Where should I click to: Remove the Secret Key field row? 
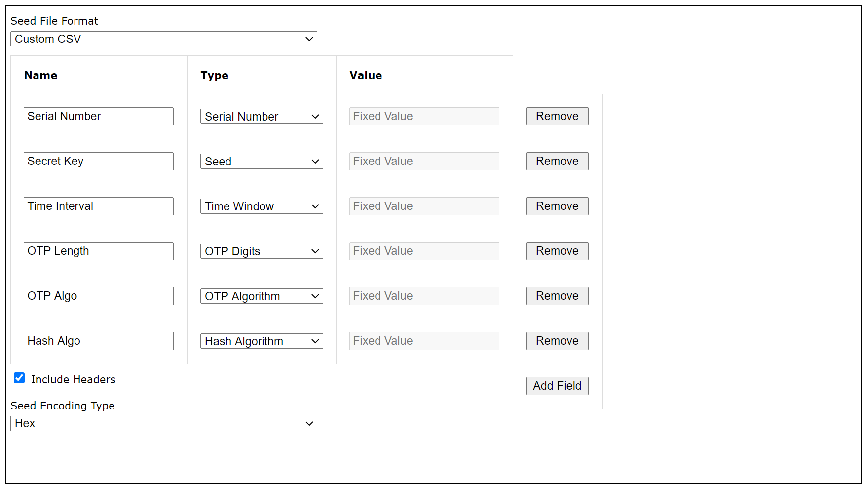(557, 162)
